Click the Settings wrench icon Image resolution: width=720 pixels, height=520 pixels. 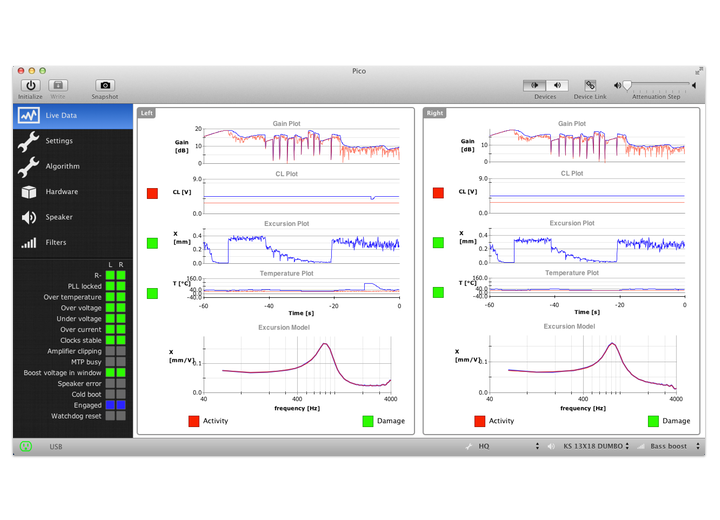tap(28, 141)
